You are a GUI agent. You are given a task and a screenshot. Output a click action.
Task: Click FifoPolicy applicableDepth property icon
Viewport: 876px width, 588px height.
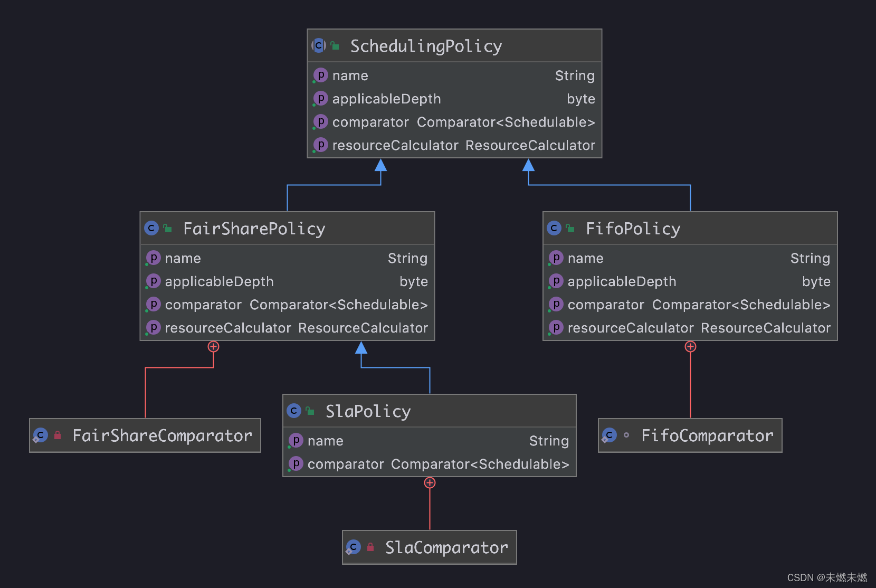[556, 281]
